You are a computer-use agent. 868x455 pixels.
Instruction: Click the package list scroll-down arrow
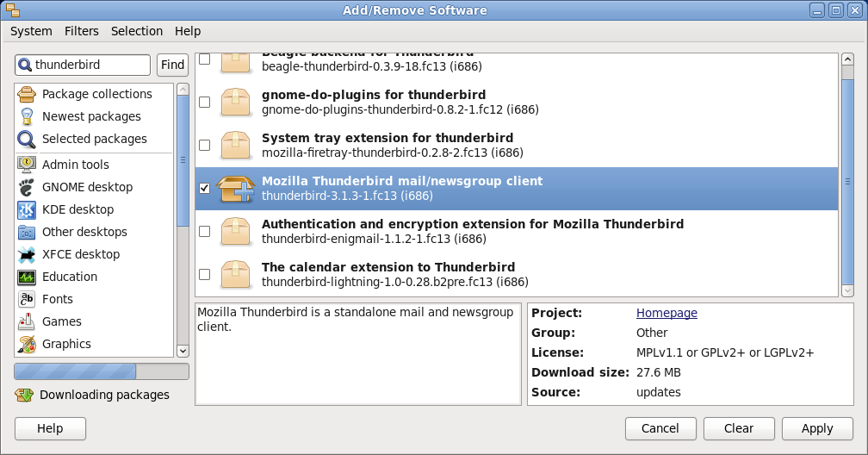tap(847, 290)
